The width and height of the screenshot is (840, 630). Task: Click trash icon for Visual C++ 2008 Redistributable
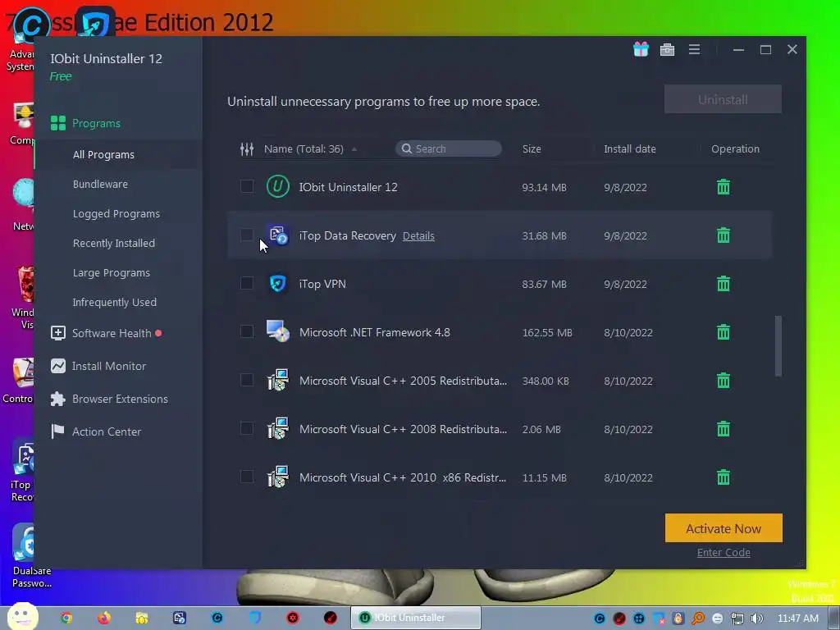(724, 428)
